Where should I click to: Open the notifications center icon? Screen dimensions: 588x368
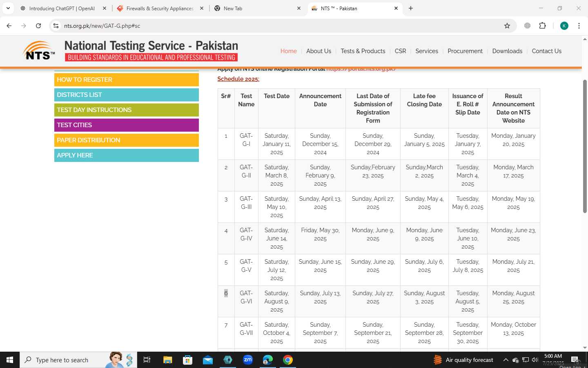[575, 360]
